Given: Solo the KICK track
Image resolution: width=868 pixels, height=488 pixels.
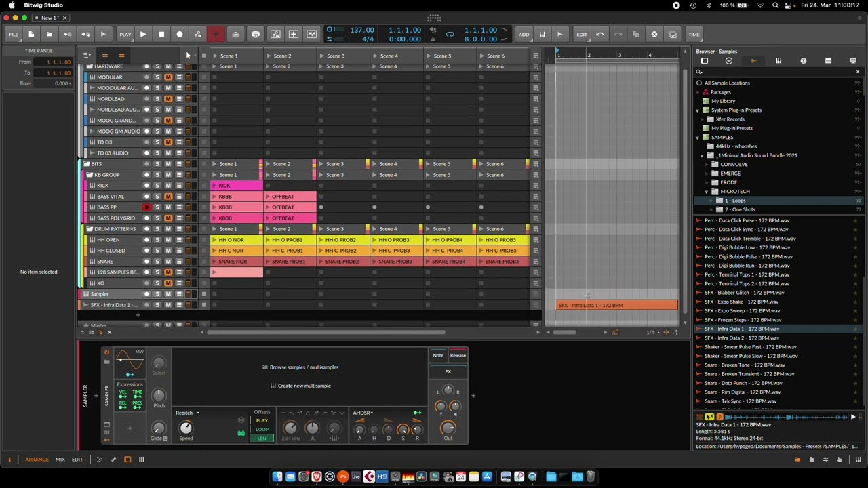Looking at the screenshot, I should [x=157, y=186].
